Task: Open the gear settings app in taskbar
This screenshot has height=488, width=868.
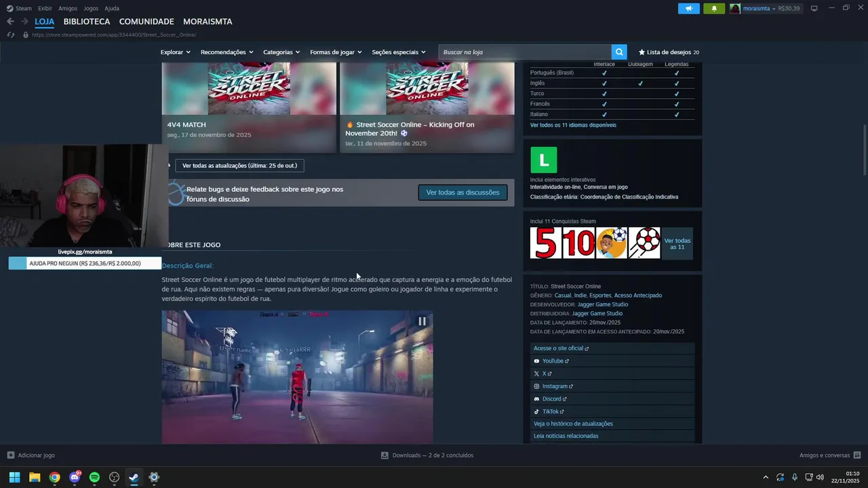Action: (x=154, y=477)
